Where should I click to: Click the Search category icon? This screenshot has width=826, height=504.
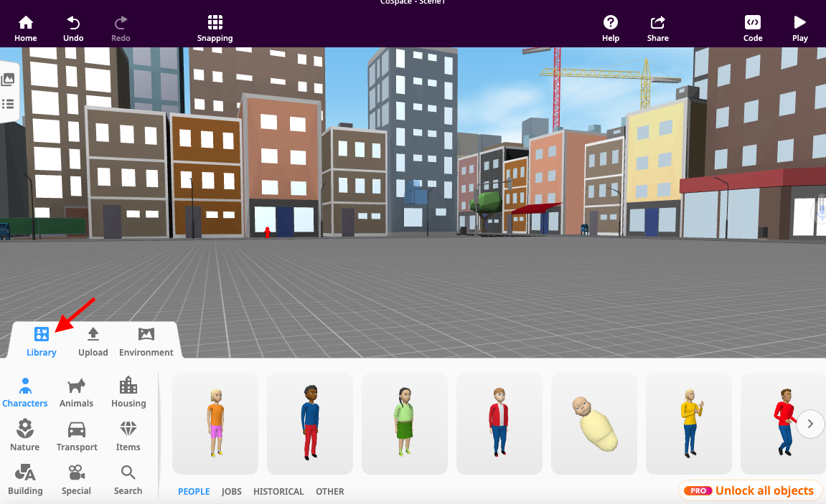point(128,478)
